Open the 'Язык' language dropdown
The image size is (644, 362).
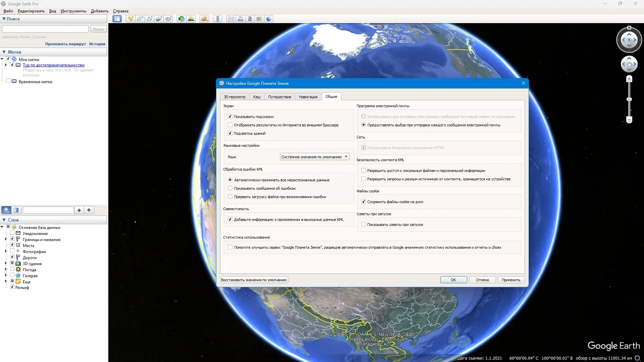coord(315,157)
